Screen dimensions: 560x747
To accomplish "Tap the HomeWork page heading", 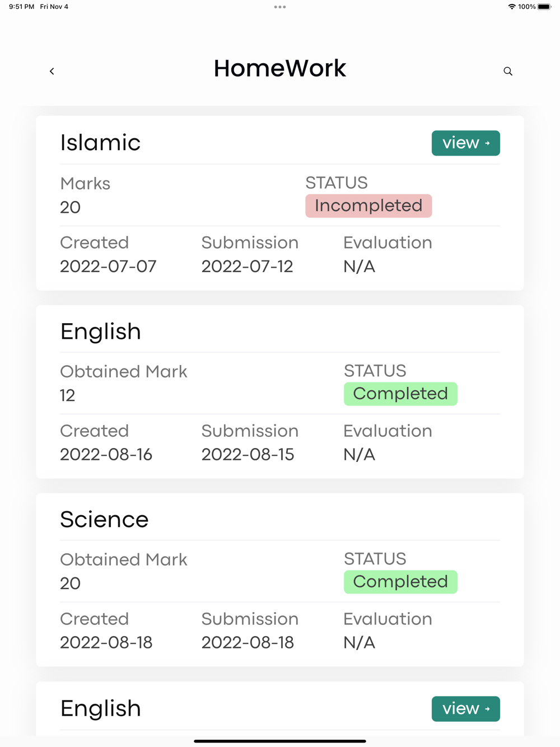I will coord(280,68).
